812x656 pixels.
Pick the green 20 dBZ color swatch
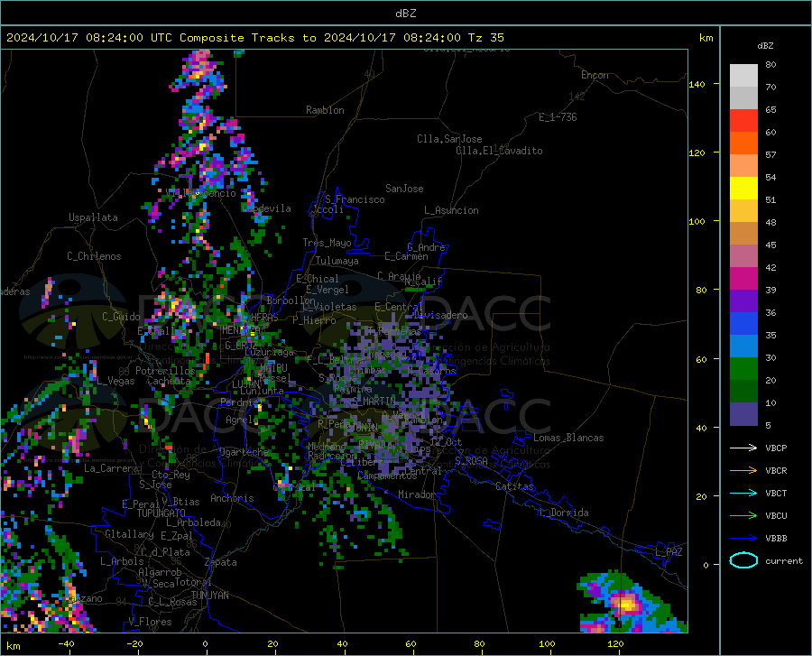coord(743,369)
